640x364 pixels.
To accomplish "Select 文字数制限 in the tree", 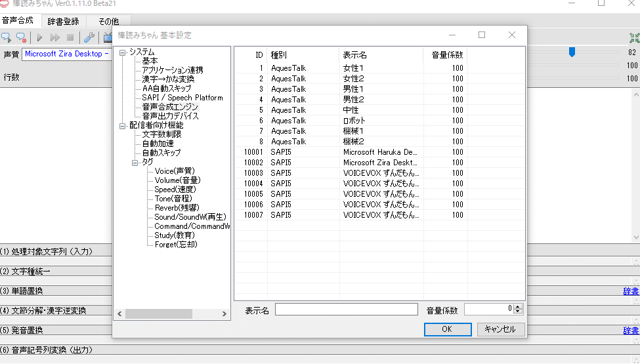I will click(161, 134).
